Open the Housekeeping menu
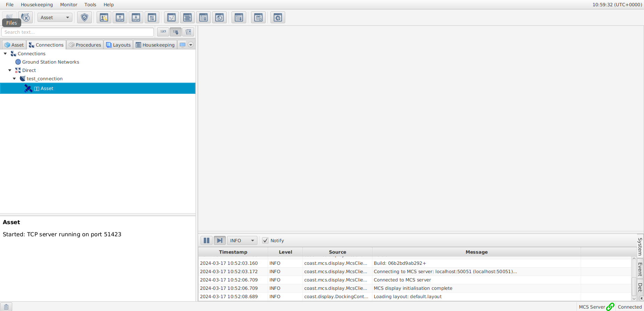 [37, 5]
